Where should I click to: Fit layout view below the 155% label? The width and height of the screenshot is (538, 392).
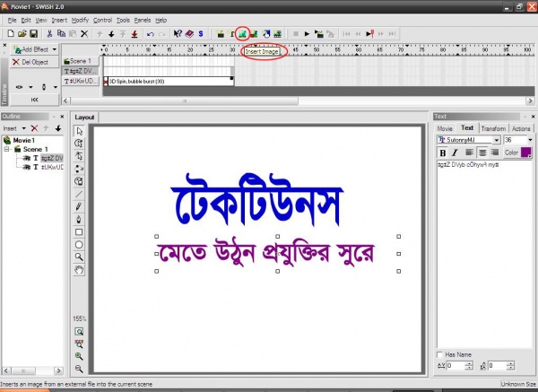(79, 332)
